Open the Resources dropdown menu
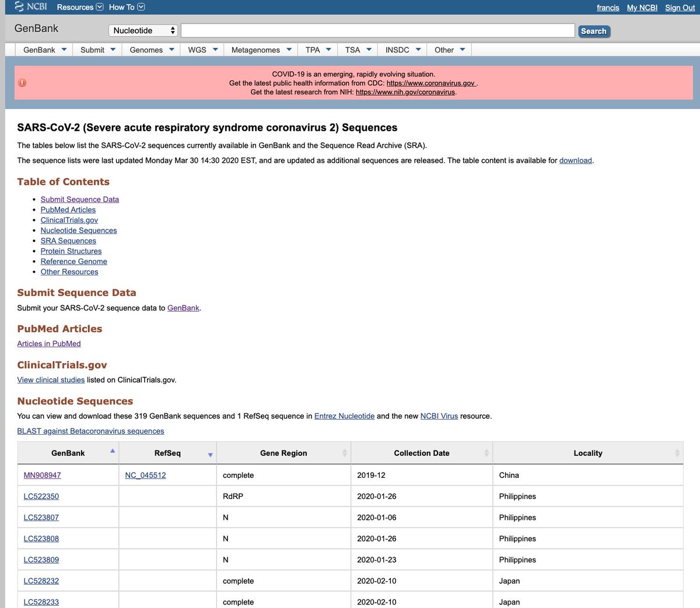The height and width of the screenshot is (608, 700). click(x=80, y=7)
